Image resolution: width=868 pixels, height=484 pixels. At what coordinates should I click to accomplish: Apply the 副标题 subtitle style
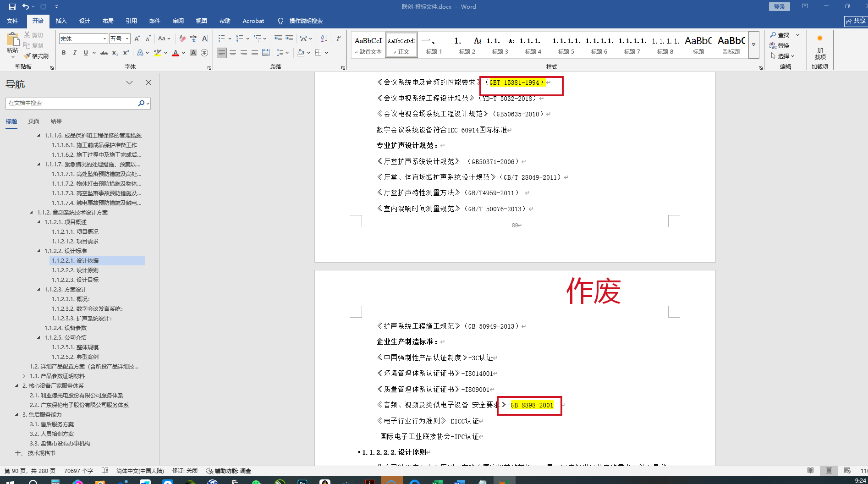731,45
